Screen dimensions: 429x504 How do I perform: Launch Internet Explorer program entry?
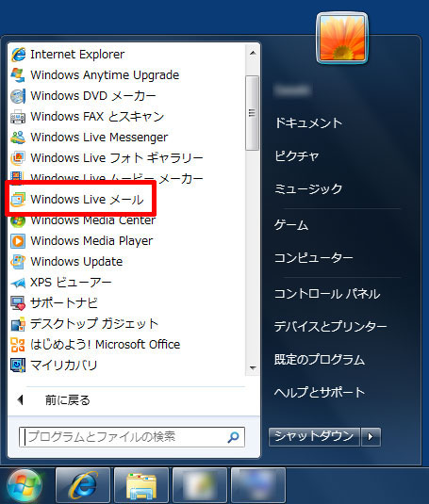(77, 55)
